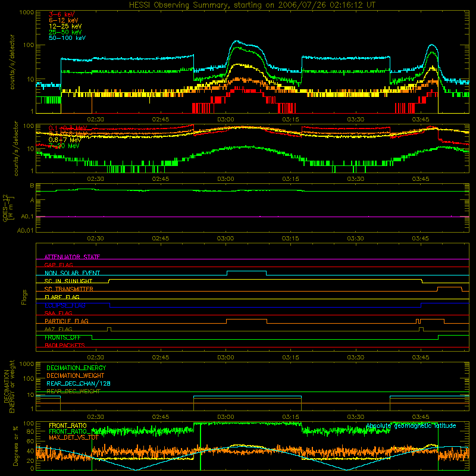The image size is (476, 476).
Task: Click the vertical "Flags" axis label
Action: [x=24, y=297]
